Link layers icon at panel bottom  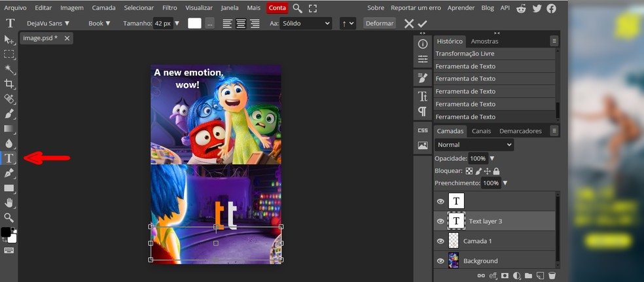pos(481,276)
